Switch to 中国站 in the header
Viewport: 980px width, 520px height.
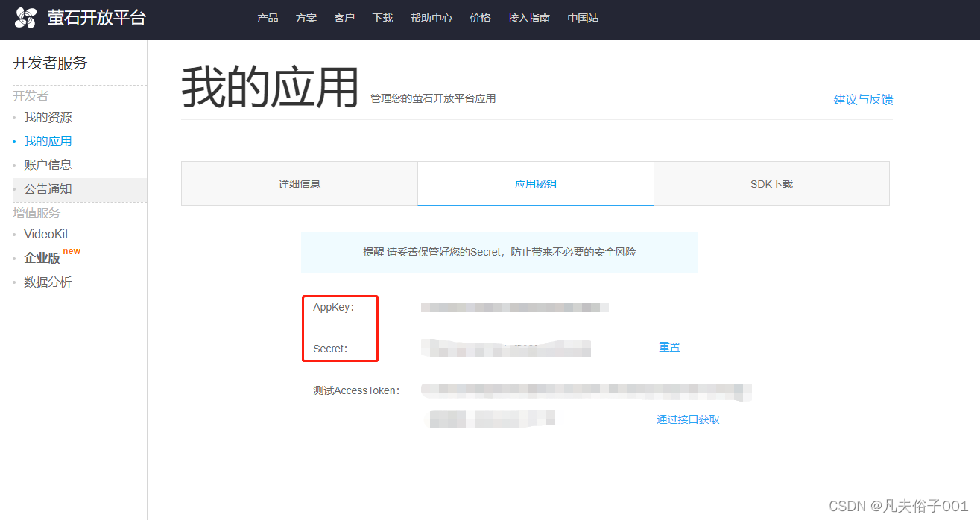point(583,18)
